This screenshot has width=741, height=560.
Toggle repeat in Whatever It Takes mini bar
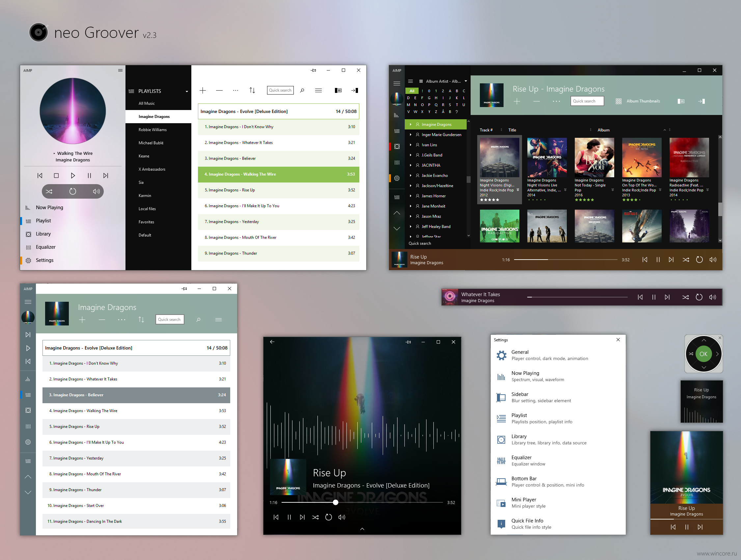(x=699, y=297)
